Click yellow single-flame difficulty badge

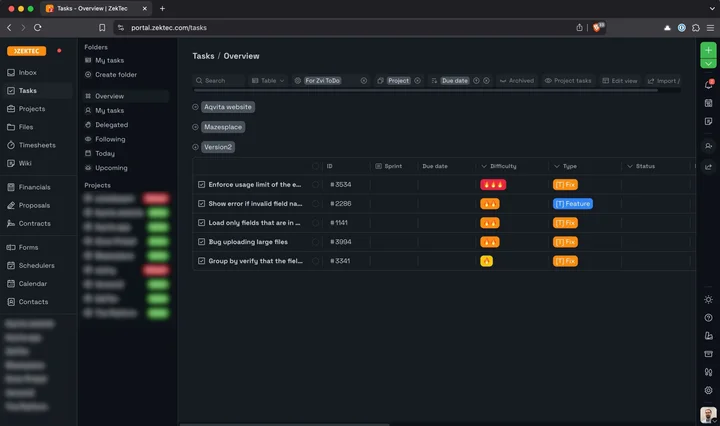tap(486, 261)
